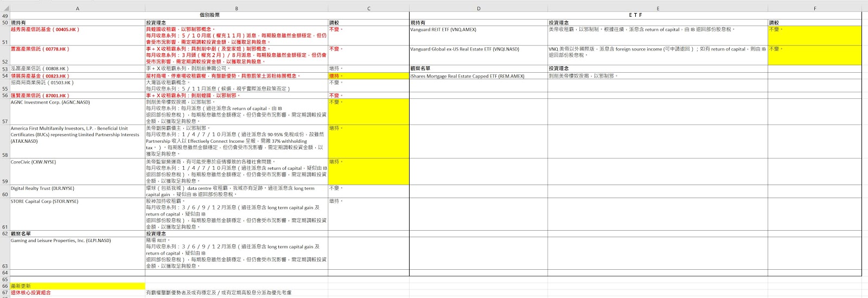
Task: Select column C header
Action: point(368,9)
